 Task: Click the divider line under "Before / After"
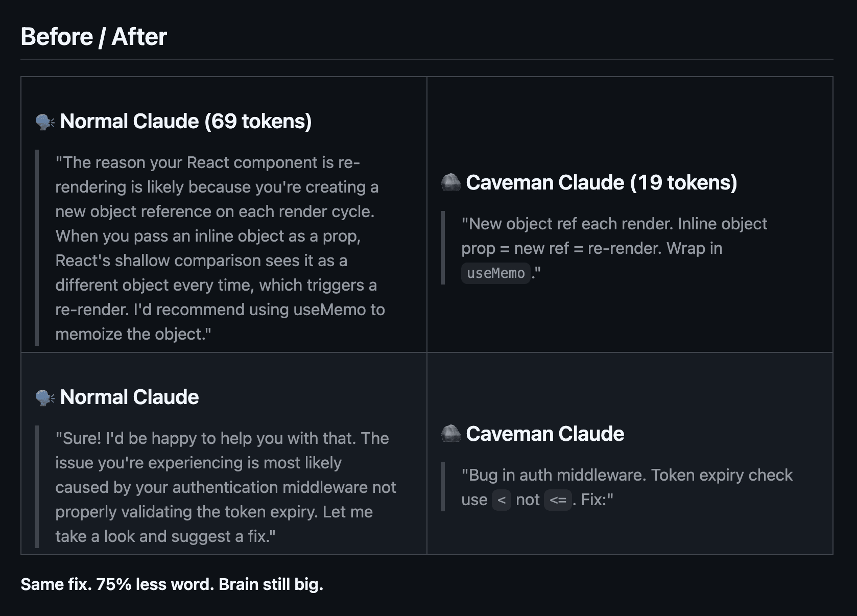coord(426,60)
